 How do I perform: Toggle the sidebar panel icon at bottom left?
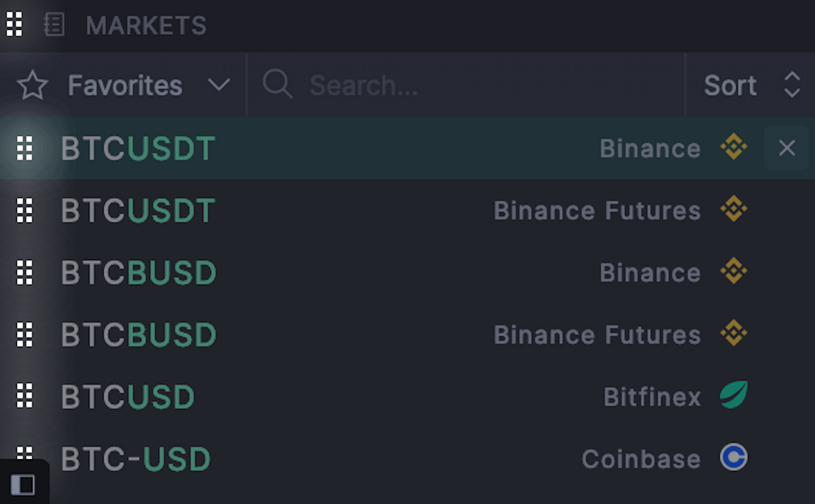click(23, 484)
